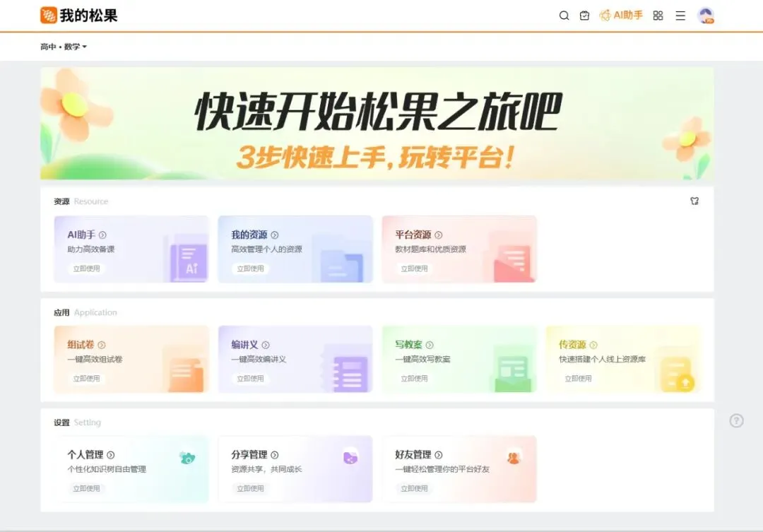Click the arrow icon beside 传资源
Image resolution: width=763 pixels, height=532 pixels.
[593, 345]
